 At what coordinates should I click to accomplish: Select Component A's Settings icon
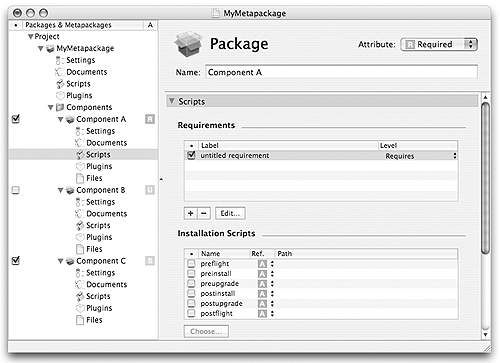click(79, 131)
